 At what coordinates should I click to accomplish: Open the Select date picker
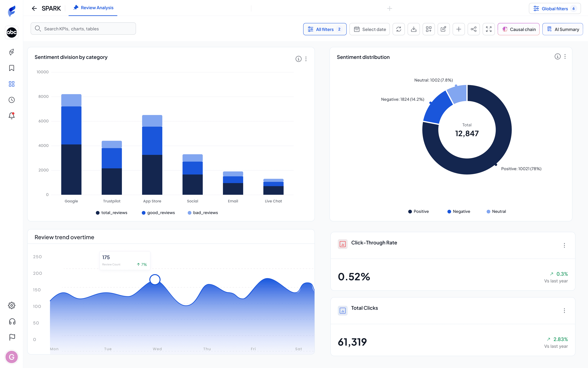[369, 29]
